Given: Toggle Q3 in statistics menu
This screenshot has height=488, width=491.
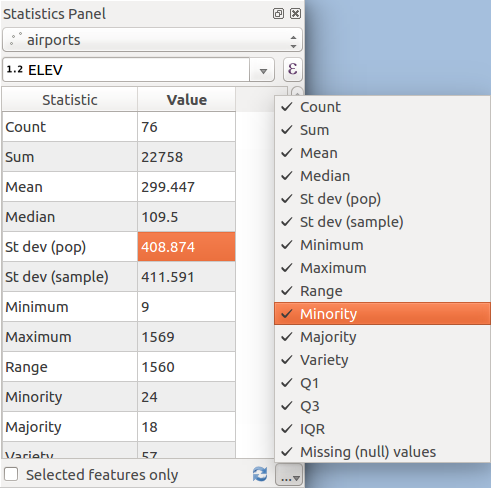Looking at the screenshot, I should (382, 406).
